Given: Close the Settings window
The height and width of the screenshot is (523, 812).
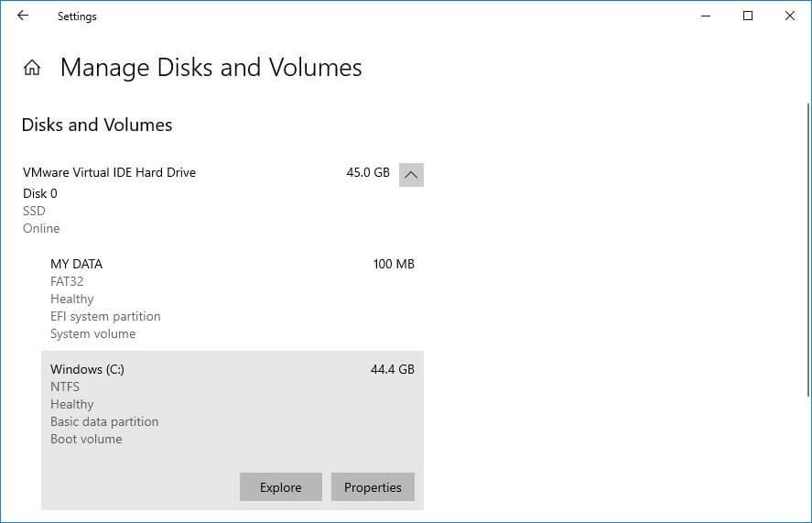Looking at the screenshot, I should [790, 16].
